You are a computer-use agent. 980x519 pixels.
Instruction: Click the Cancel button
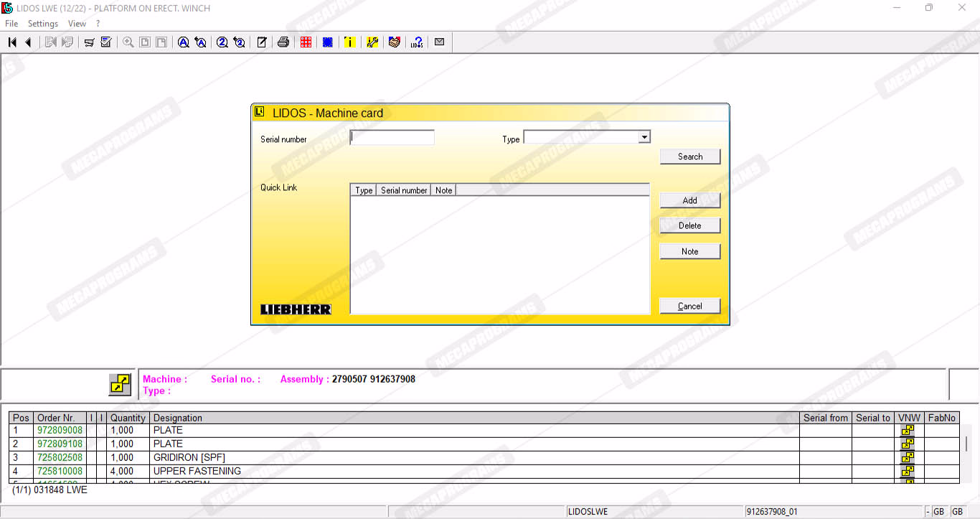[690, 306]
